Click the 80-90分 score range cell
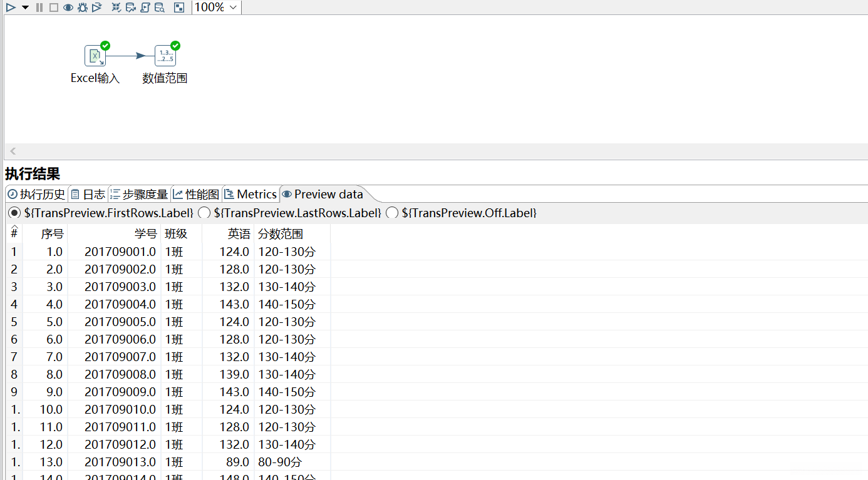The image size is (868, 480). [x=292, y=462]
